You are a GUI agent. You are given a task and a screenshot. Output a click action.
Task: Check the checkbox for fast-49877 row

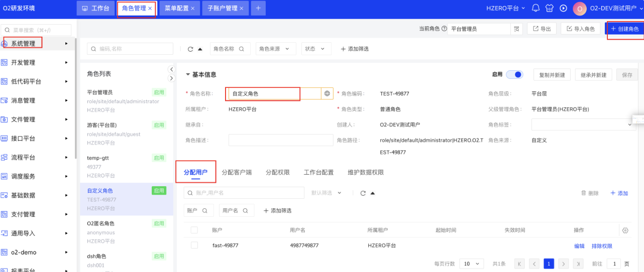click(194, 245)
